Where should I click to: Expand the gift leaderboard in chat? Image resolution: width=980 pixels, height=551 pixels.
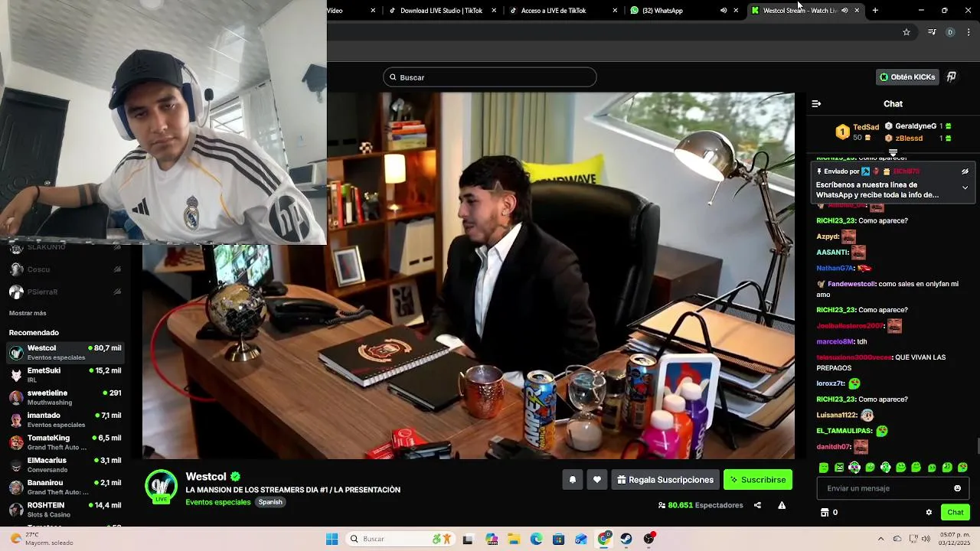coord(893,152)
